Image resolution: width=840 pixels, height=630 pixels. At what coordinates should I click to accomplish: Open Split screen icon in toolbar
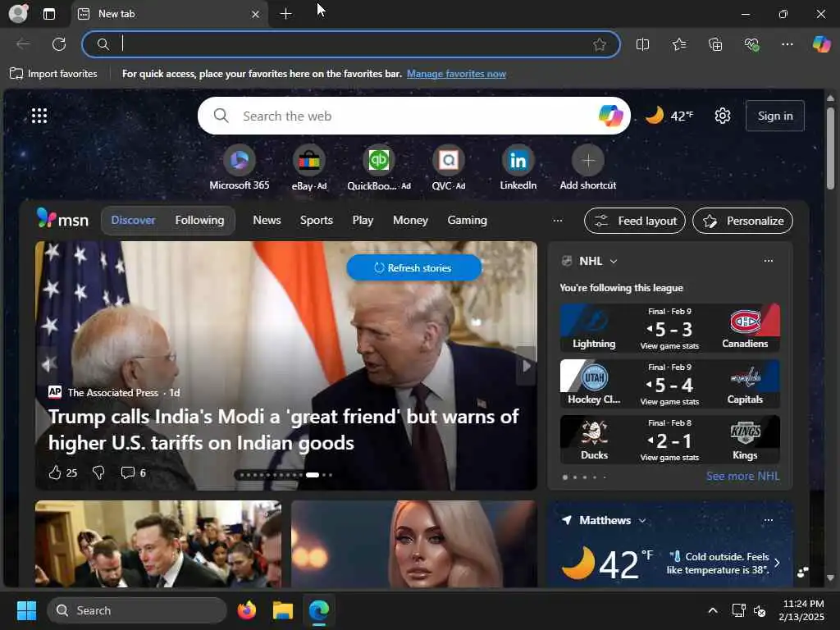point(642,44)
